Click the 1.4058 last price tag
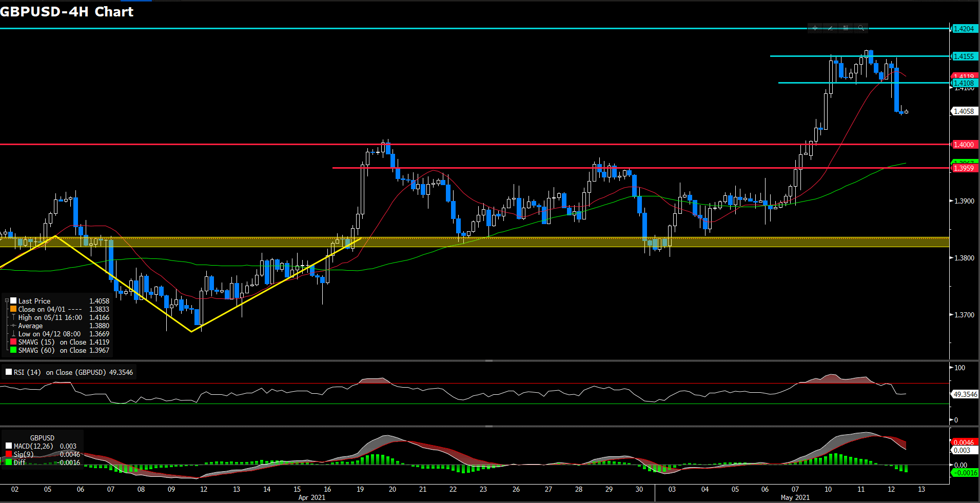The width and height of the screenshot is (980, 503). point(964,111)
